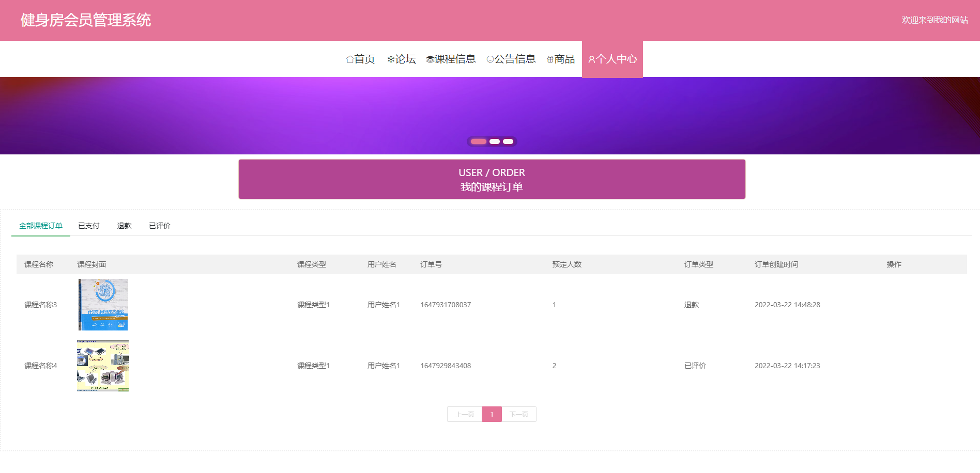980x473 pixels.
Task: Click the timestamp 2022-03-22 14:48:28
Action: click(x=787, y=305)
